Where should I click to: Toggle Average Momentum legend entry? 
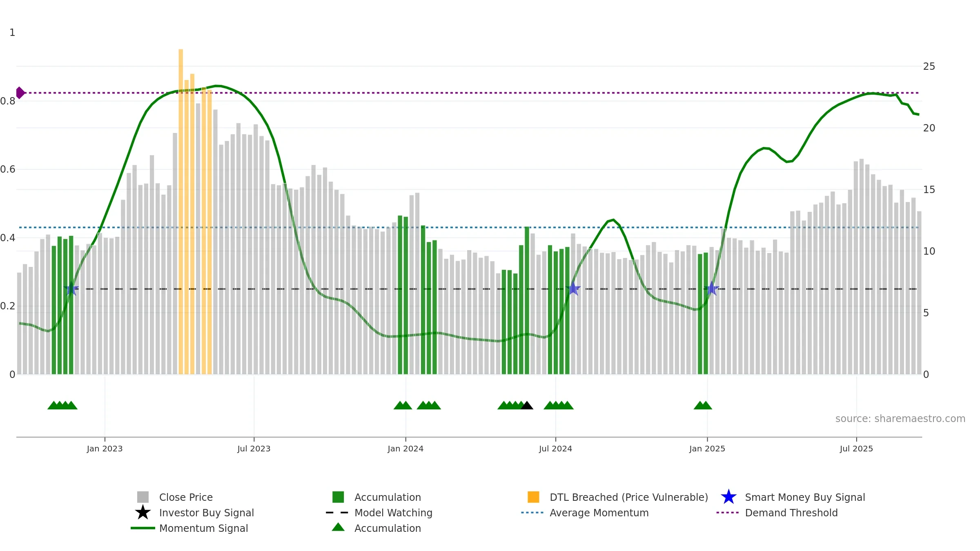click(x=585, y=513)
